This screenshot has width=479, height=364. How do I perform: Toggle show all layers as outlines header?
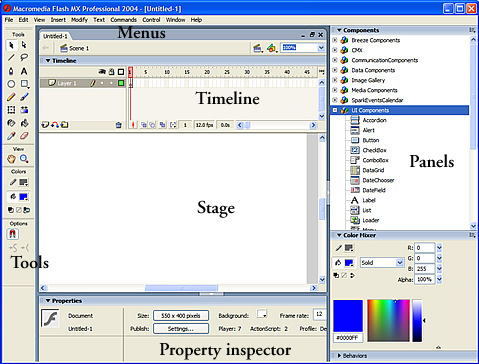click(121, 72)
